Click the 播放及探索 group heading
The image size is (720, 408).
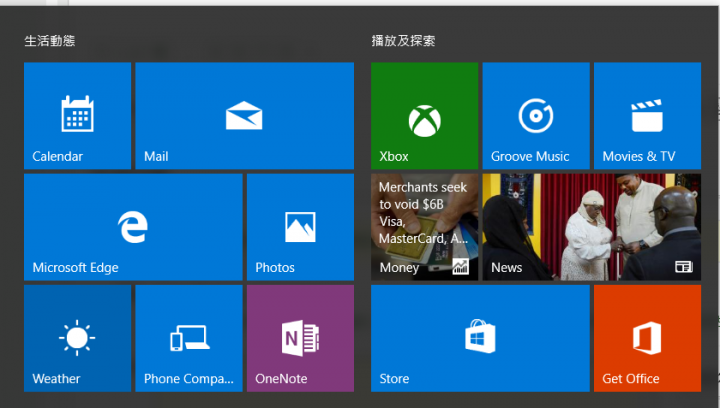tap(403, 41)
